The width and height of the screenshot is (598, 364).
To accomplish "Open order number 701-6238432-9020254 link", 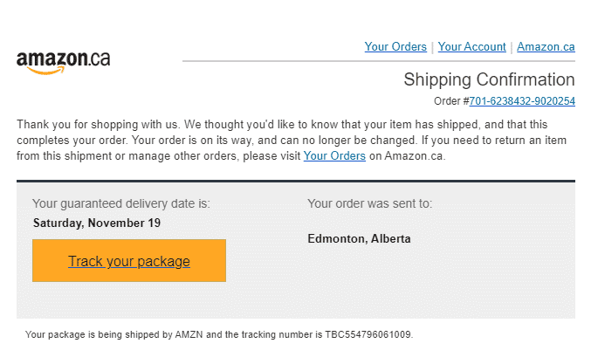I will click(x=522, y=101).
